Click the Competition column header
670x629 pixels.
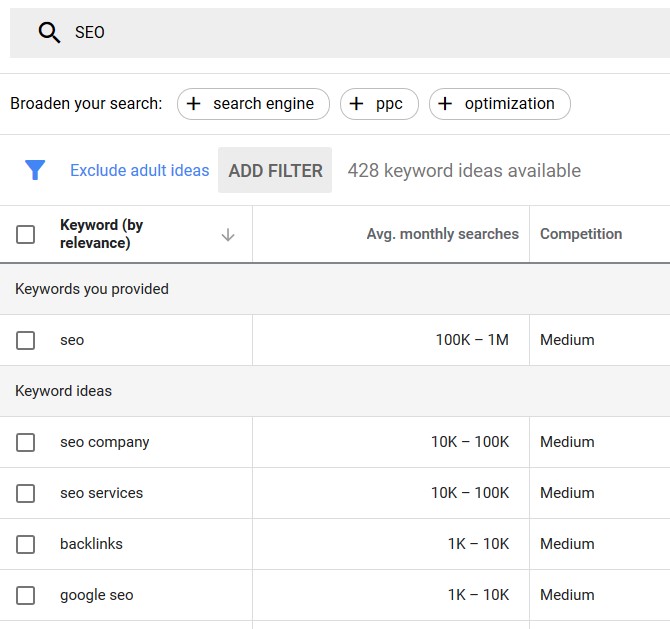coord(581,234)
